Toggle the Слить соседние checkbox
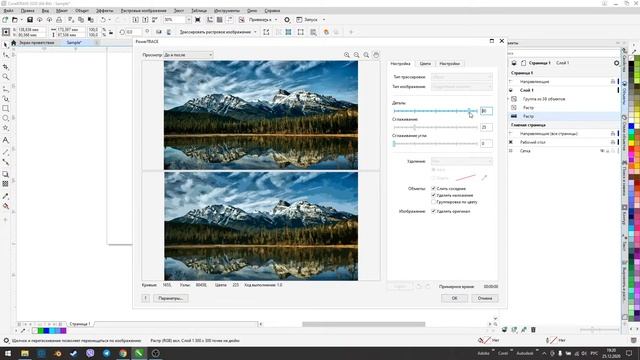The height and width of the screenshot is (360, 640). pos(433,189)
